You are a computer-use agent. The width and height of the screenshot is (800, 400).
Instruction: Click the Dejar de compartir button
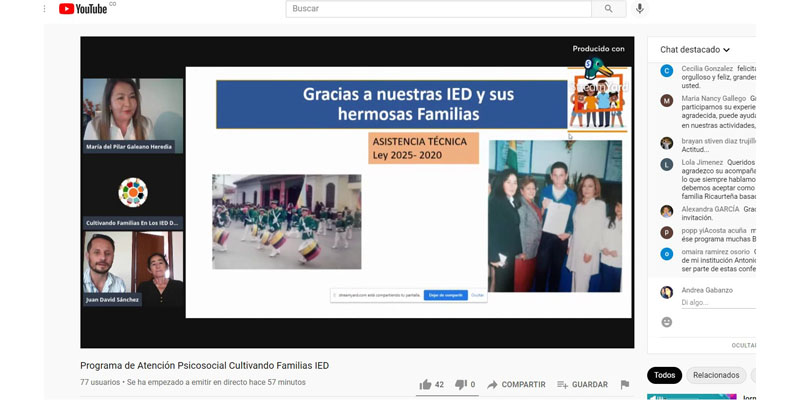point(446,295)
